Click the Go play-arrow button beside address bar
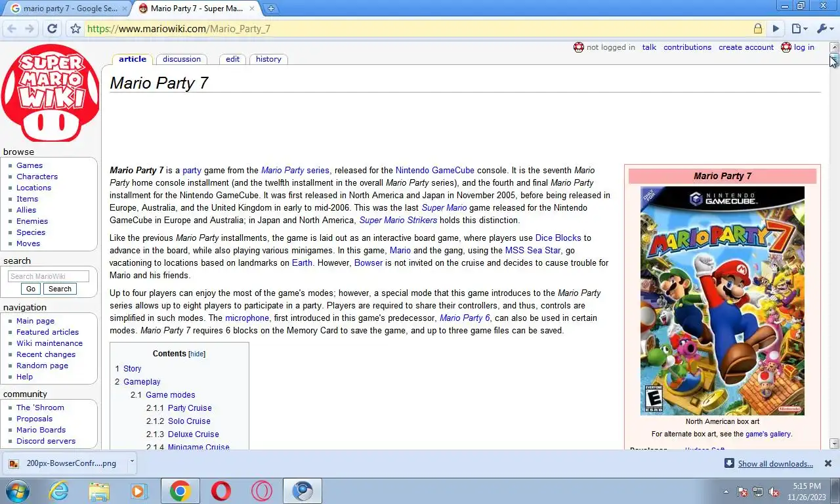The height and width of the screenshot is (504, 840). coord(776,29)
